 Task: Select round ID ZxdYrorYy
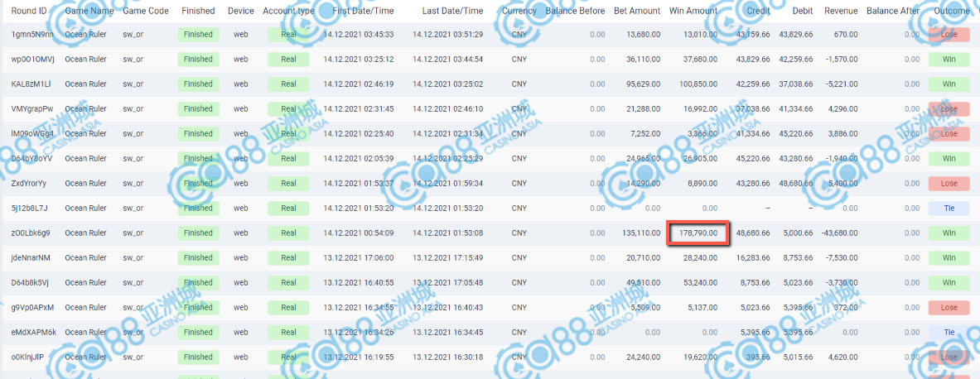29,183
